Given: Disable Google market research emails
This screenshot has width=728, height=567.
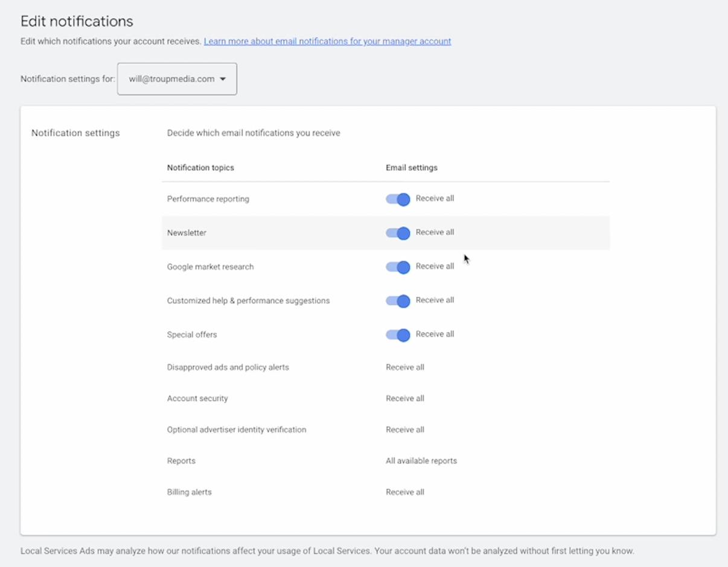Looking at the screenshot, I should [398, 267].
